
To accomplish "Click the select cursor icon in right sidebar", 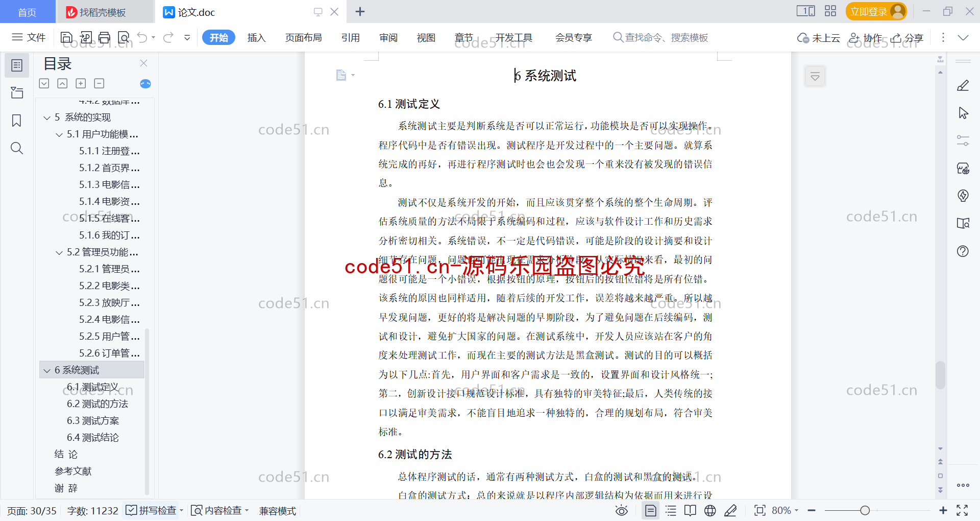I will point(963,113).
